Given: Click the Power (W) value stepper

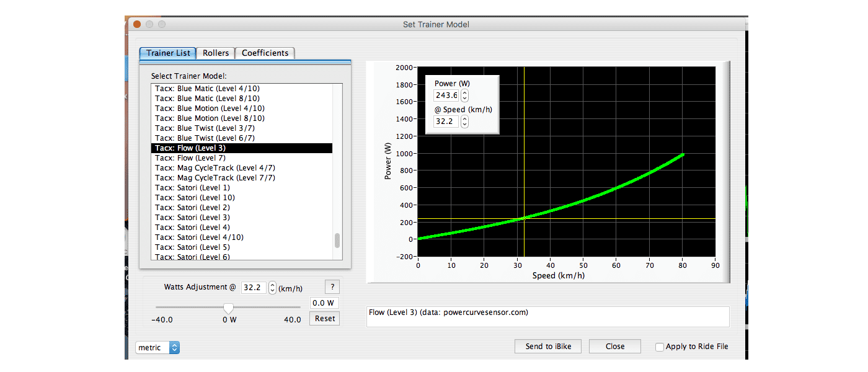Looking at the screenshot, I should pyautogui.click(x=465, y=95).
